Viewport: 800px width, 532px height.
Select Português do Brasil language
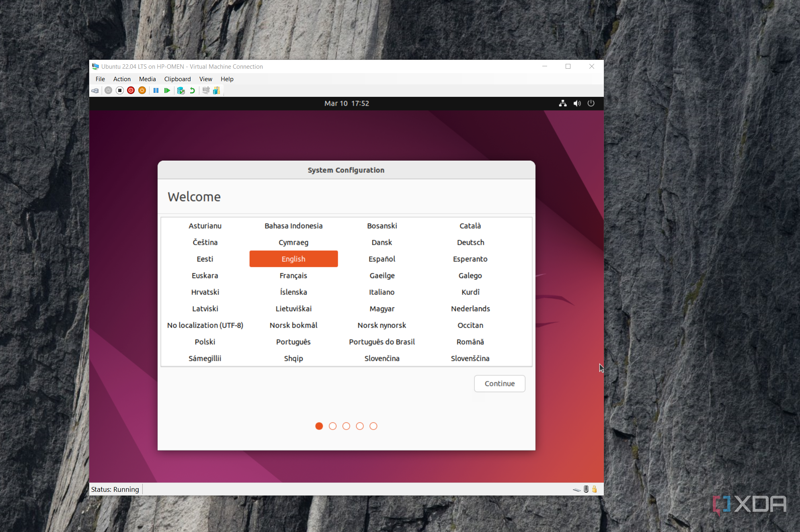[382, 342]
